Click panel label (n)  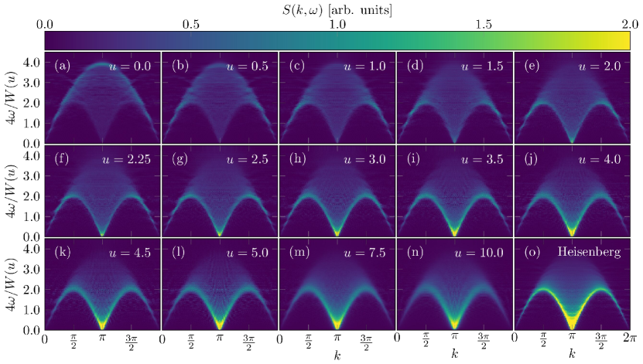click(x=415, y=251)
